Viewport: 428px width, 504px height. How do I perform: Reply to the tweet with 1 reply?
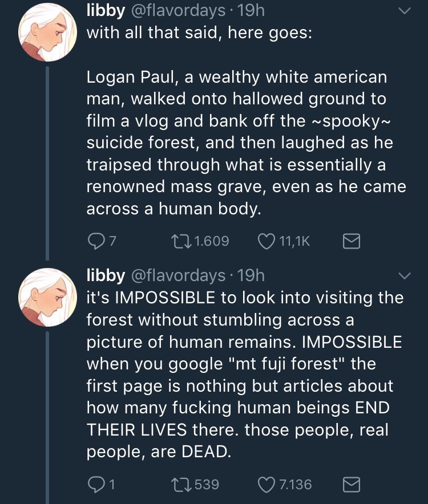95,485
